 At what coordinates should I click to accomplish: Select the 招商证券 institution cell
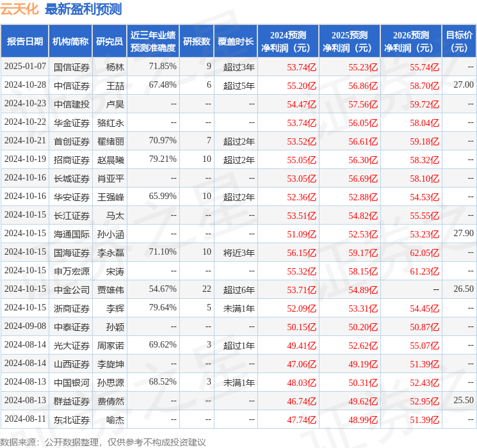[x=72, y=160]
